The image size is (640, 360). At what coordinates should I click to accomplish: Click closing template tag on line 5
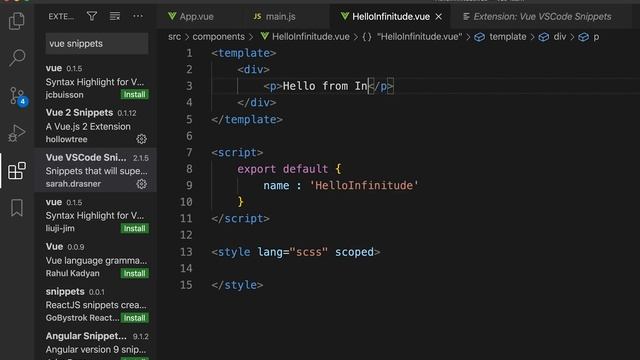point(247,120)
